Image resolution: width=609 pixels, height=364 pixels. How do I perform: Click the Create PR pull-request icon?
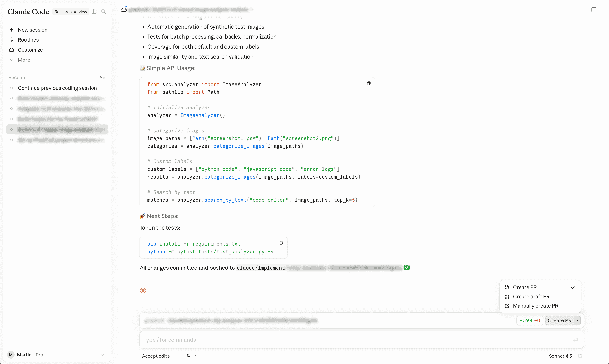[x=507, y=287]
